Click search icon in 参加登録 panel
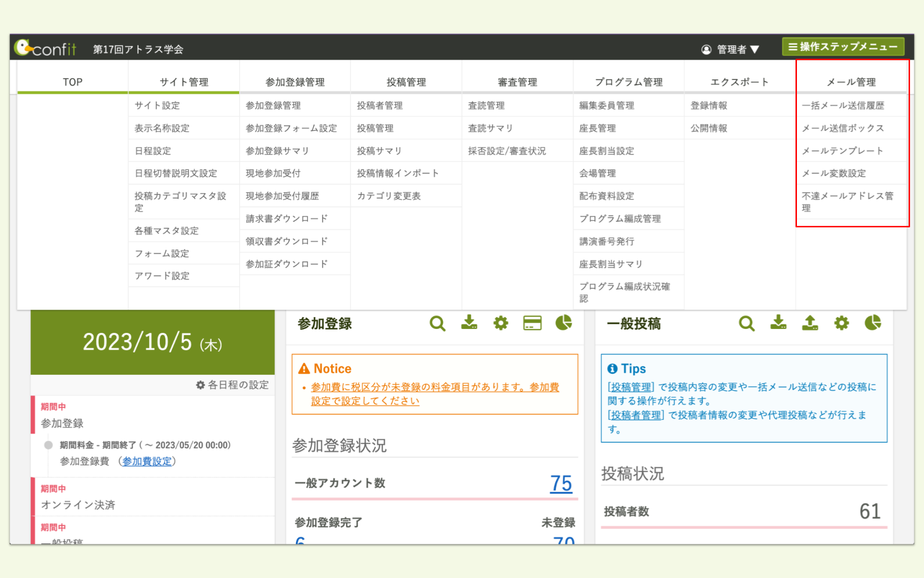The image size is (924, 578). click(437, 323)
